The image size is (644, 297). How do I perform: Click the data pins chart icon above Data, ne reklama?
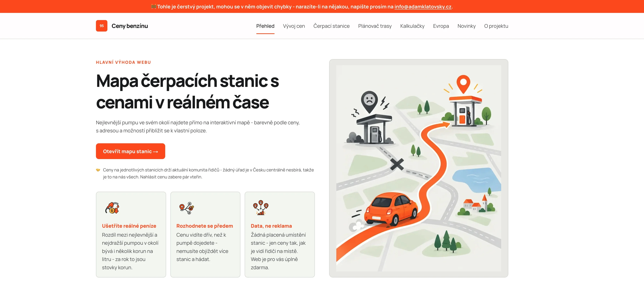261,207
